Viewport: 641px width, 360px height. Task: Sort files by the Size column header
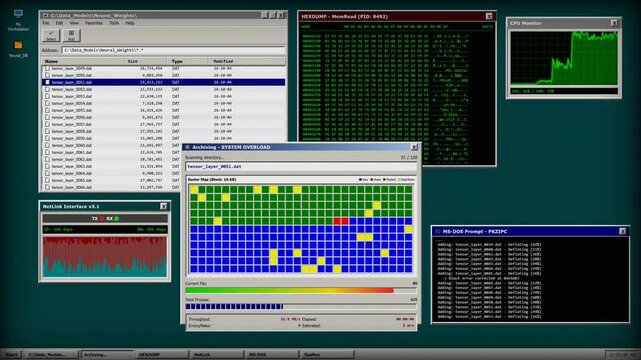146,61
